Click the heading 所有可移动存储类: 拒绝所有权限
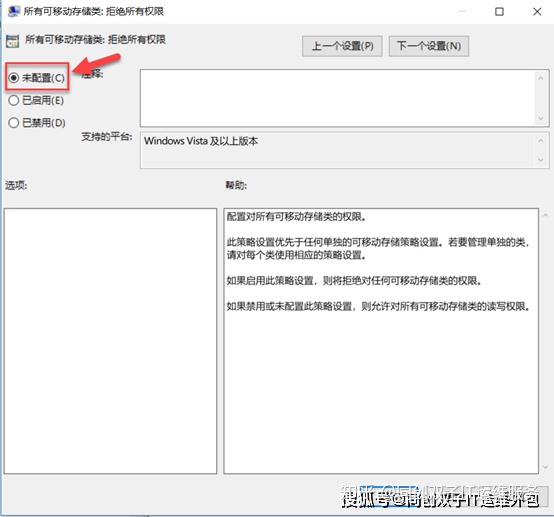The width and height of the screenshot is (554, 517). [x=95, y=40]
